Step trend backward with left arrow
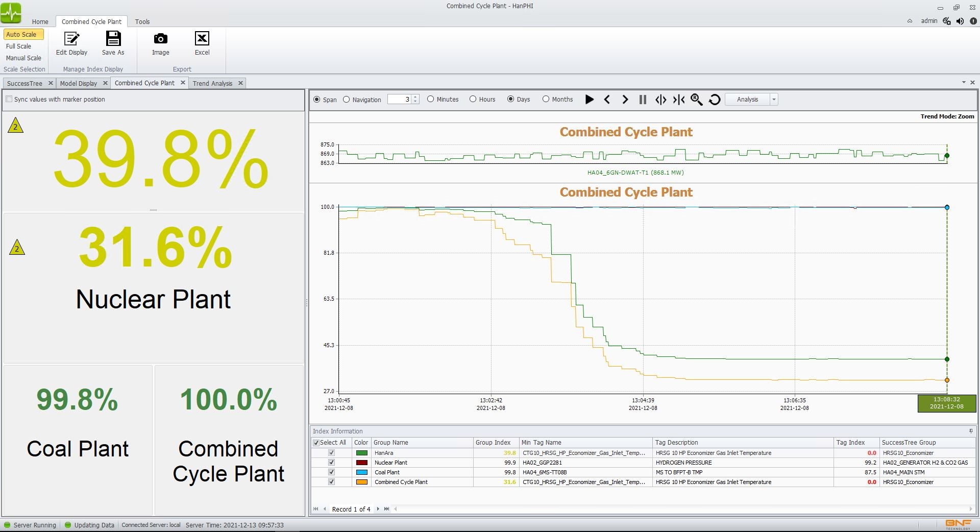Screen dimensions: 980x532 point(607,100)
